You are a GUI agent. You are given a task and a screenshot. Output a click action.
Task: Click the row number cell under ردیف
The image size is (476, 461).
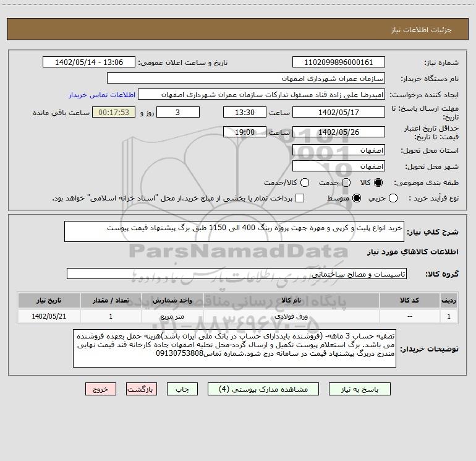[x=449, y=316]
